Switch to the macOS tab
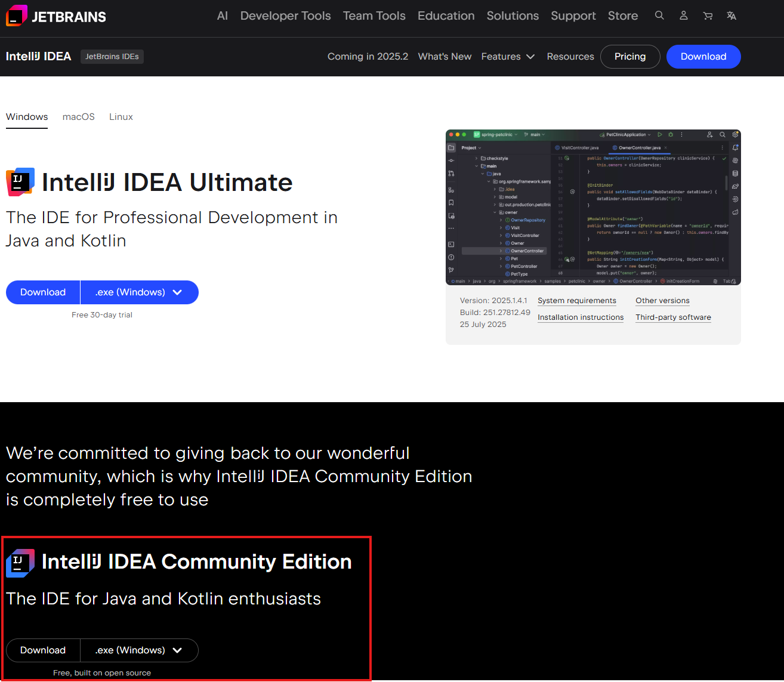 pyautogui.click(x=79, y=117)
